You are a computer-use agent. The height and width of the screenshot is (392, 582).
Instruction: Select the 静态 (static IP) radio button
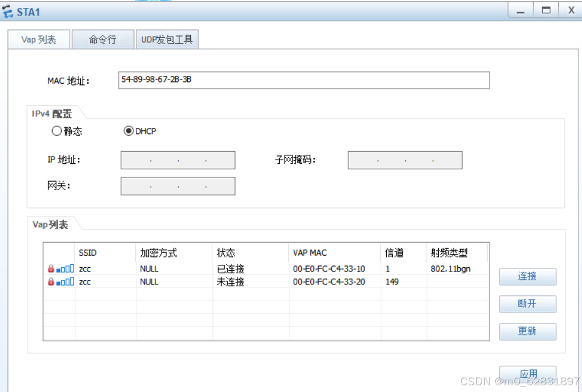[x=57, y=130]
